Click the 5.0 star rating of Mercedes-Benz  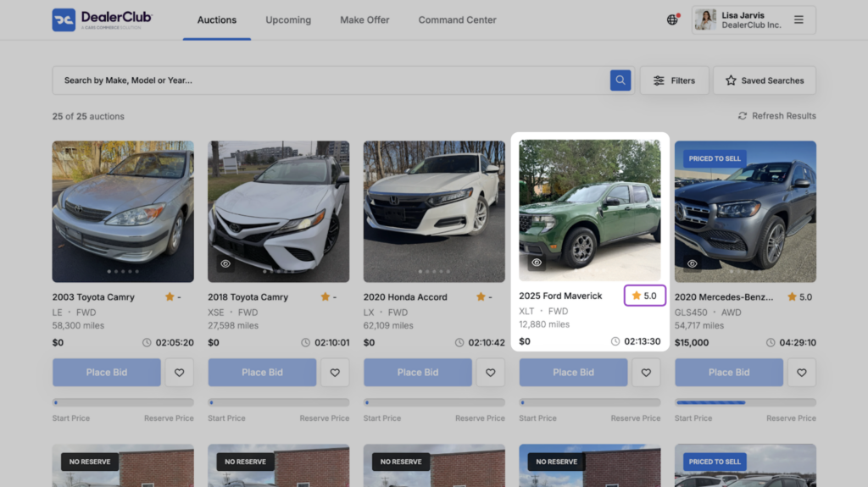point(800,297)
